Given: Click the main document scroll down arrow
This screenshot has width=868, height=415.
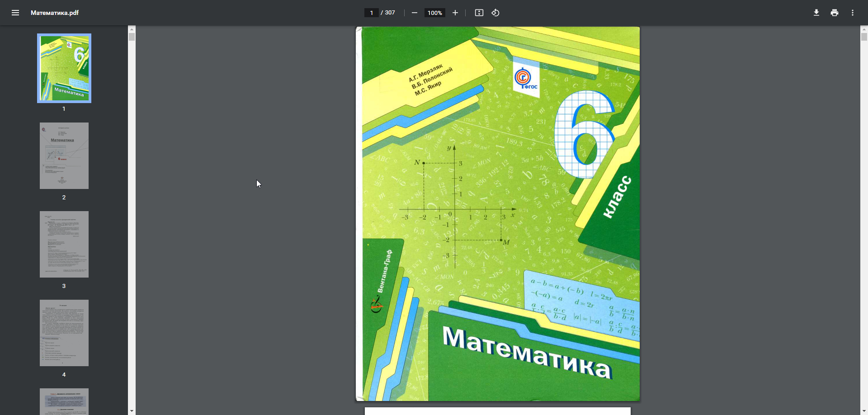Looking at the screenshot, I should point(864,411).
